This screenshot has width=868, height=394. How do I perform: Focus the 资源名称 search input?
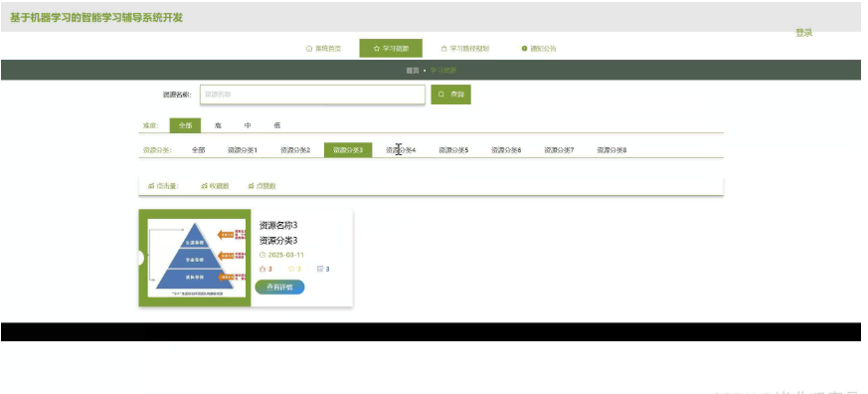(x=312, y=95)
